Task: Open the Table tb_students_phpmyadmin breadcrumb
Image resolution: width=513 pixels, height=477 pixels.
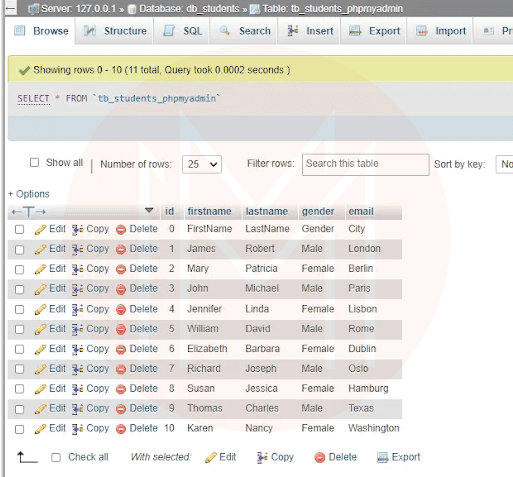Action: point(333,8)
